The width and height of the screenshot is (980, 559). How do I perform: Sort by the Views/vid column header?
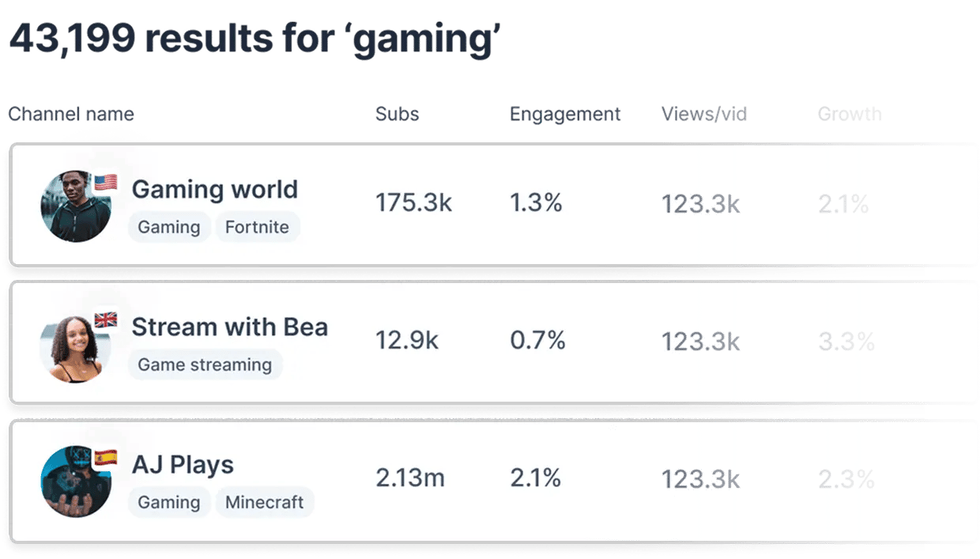click(704, 114)
